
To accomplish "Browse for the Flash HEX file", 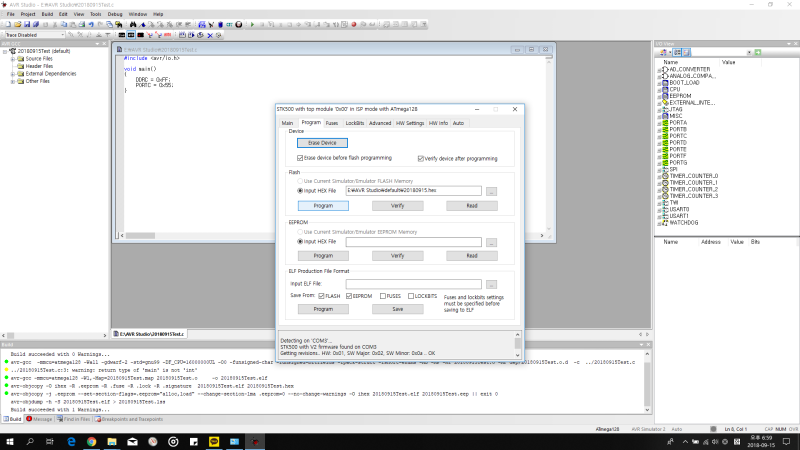I will pos(491,192).
